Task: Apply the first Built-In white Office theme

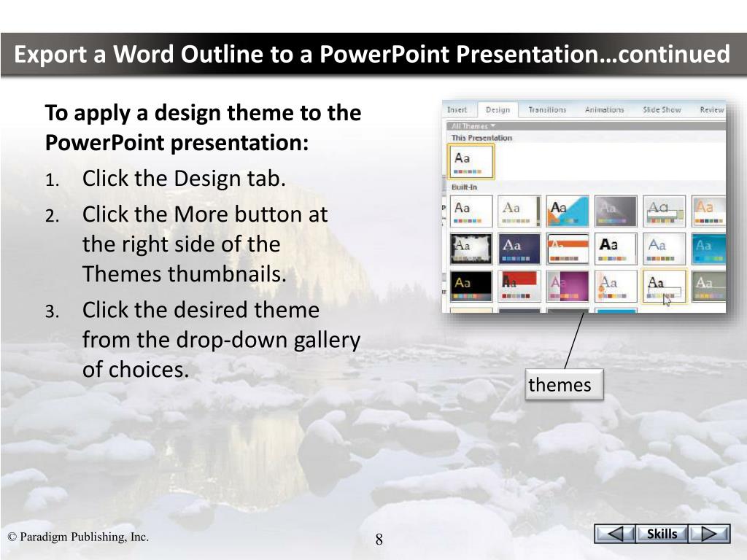Action: click(471, 211)
